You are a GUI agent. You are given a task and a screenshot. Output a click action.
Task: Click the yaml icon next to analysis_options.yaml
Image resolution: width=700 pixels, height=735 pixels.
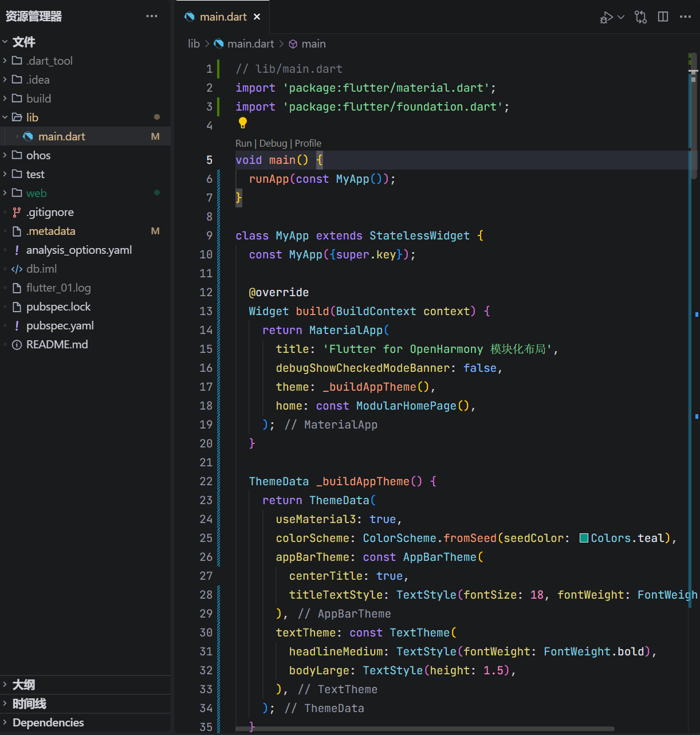pos(17,250)
